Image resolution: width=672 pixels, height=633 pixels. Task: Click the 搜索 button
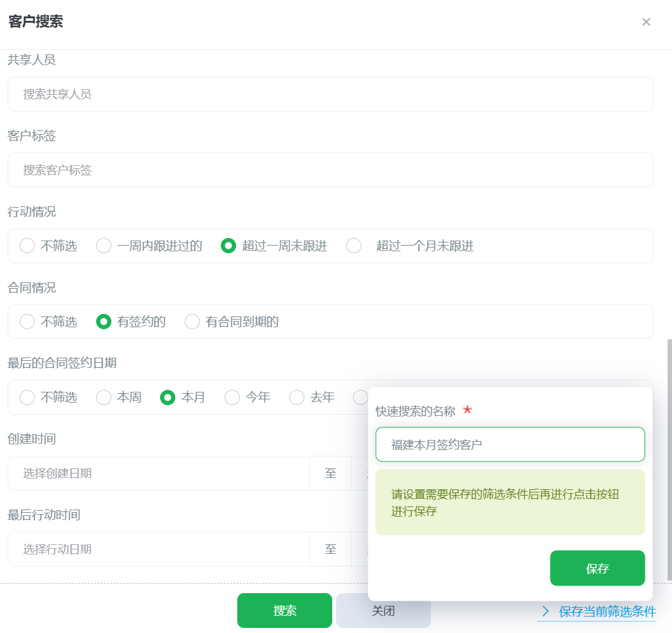pyautogui.click(x=284, y=611)
